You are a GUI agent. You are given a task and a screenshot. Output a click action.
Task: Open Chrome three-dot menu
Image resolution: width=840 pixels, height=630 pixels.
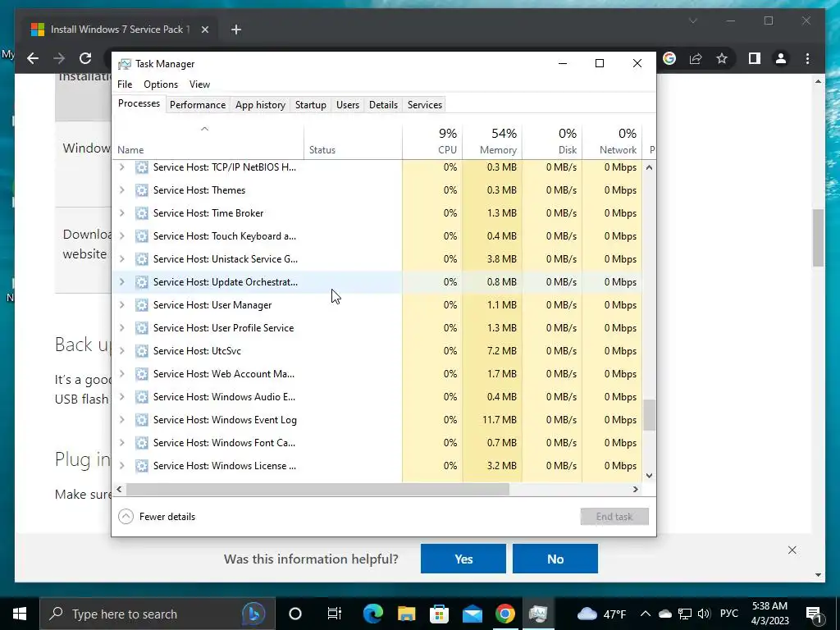tap(807, 58)
